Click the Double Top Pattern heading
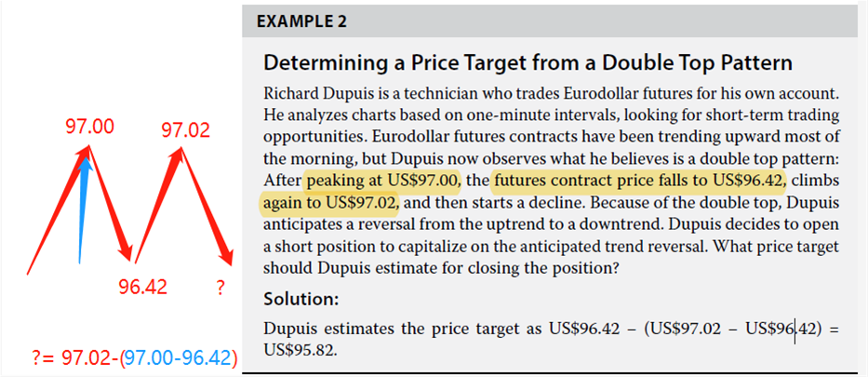The height and width of the screenshot is (377, 868). (527, 63)
